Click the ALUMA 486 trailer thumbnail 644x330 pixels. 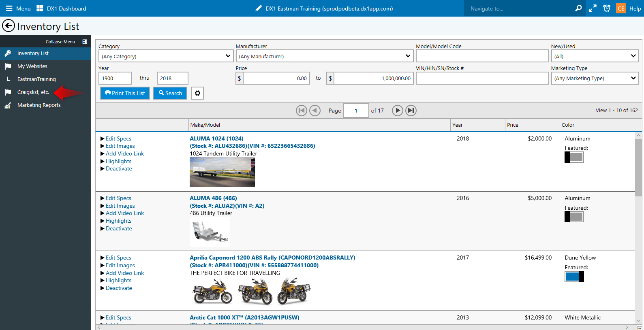[210, 232]
